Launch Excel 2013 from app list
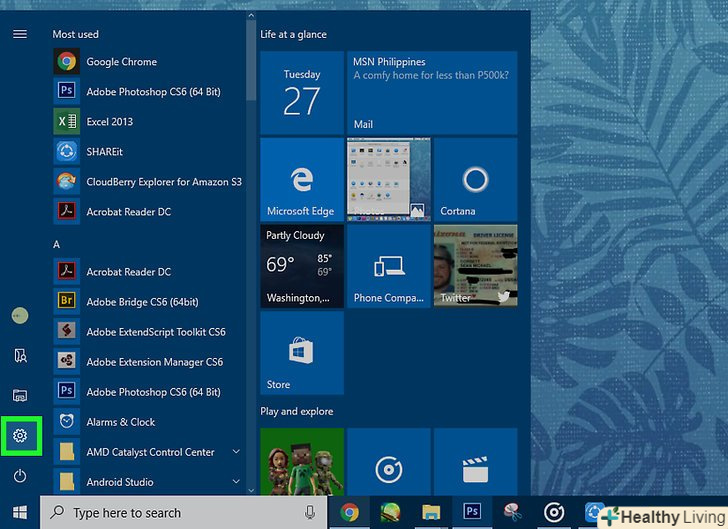The width and height of the screenshot is (728, 529). click(109, 122)
